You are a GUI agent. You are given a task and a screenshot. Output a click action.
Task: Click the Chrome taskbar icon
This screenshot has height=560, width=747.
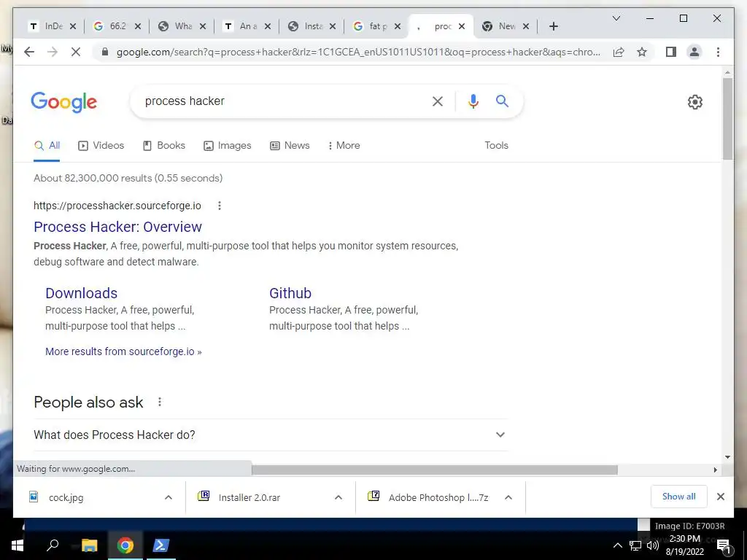(125, 545)
